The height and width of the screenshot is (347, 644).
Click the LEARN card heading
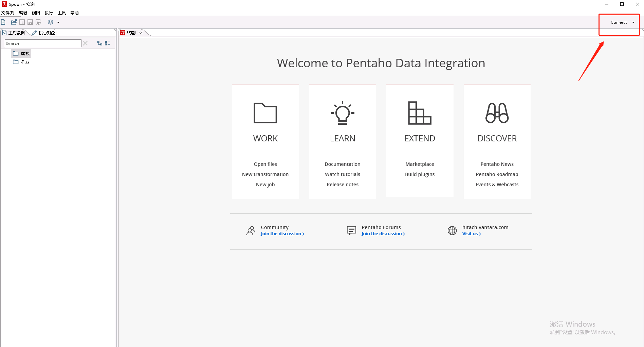(x=343, y=139)
